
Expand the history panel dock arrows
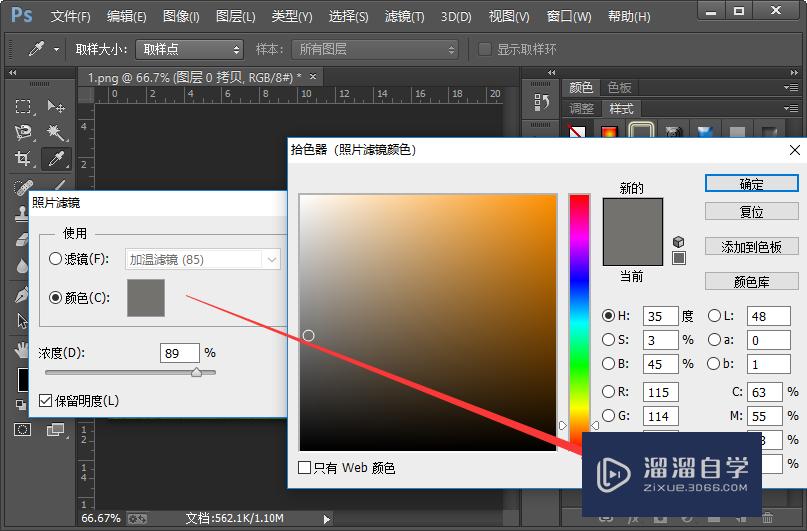click(552, 73)
